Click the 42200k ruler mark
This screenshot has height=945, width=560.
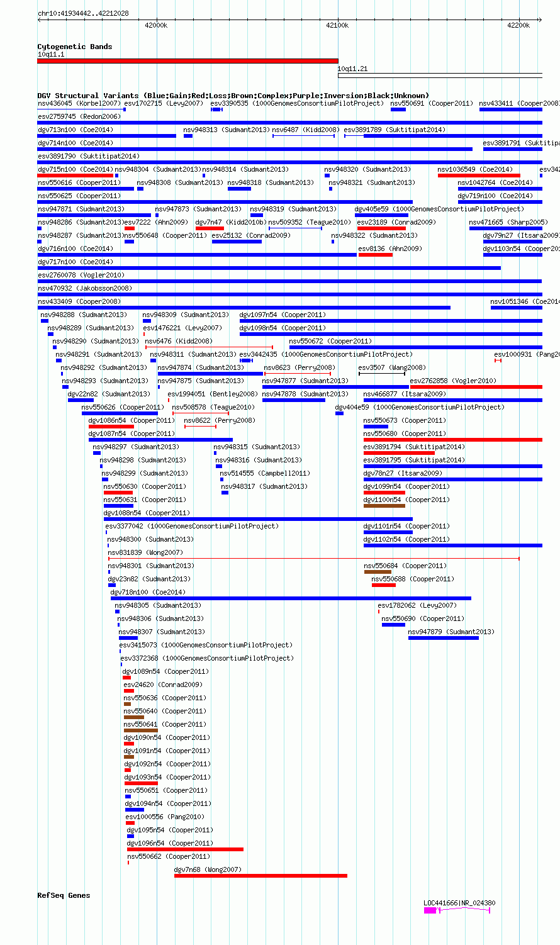[518, 25]
